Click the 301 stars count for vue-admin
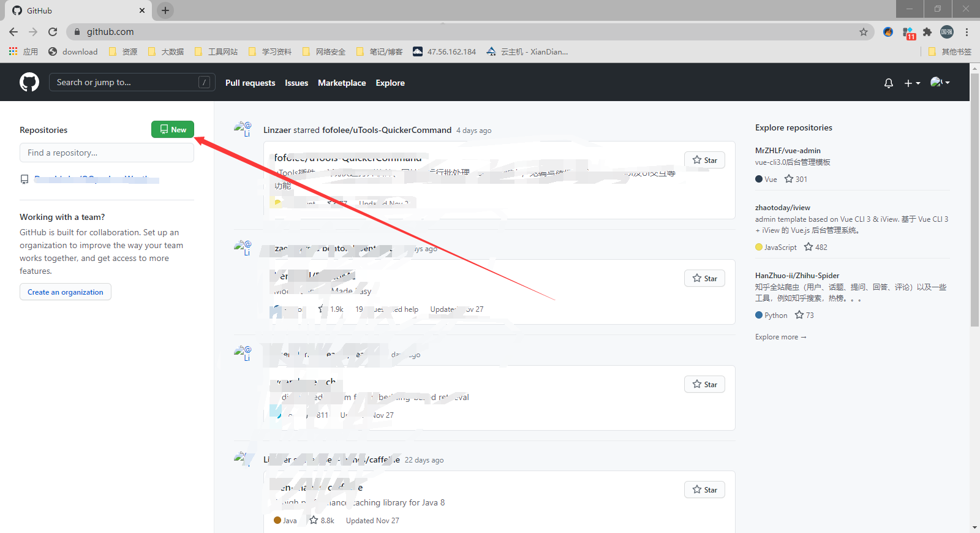This screenshot has height=533, width=980. pyautogui.click(x=796, y=179)
